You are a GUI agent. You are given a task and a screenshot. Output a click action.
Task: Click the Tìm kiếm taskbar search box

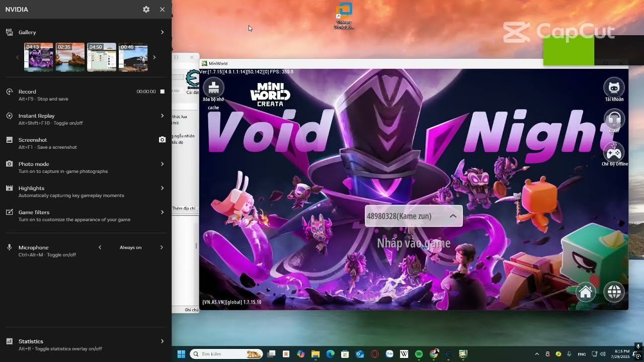(226, 354)
